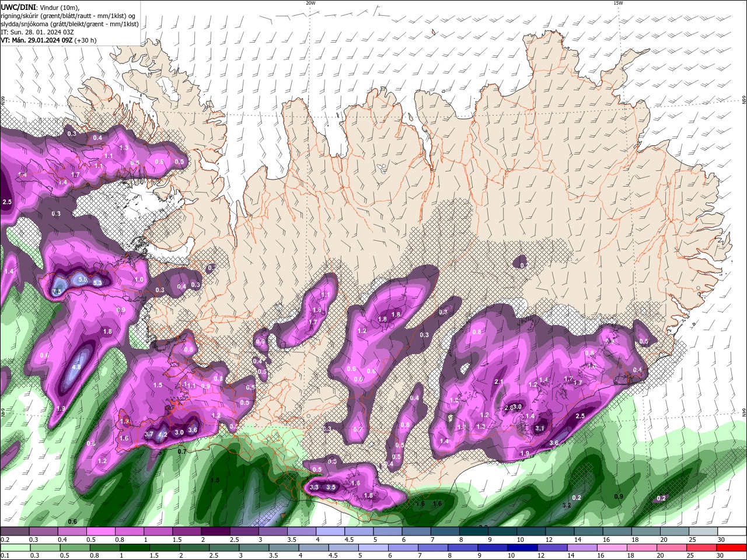Screen dimensions: 747x560
Task: Click the '2.1' snowfall value on the map
Action: [499, 381]
